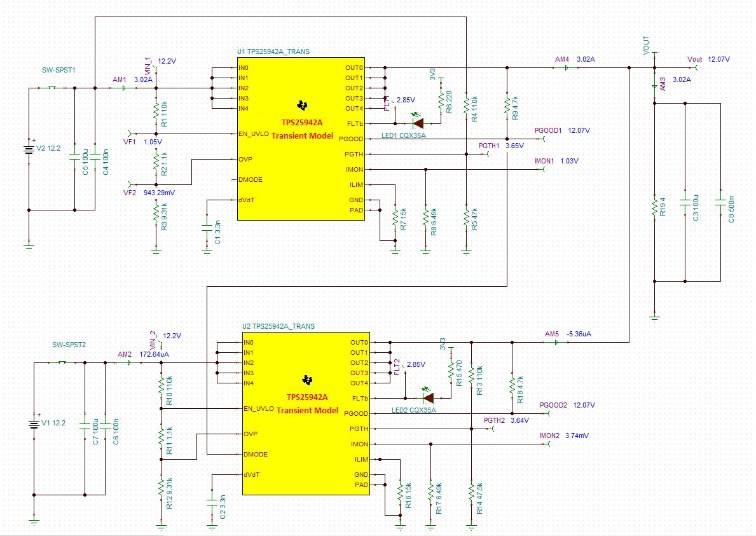The width and height of the screenshot is (756, 536).
Task: Click the DMODE pin label on U2
Action: click(256, 454)
